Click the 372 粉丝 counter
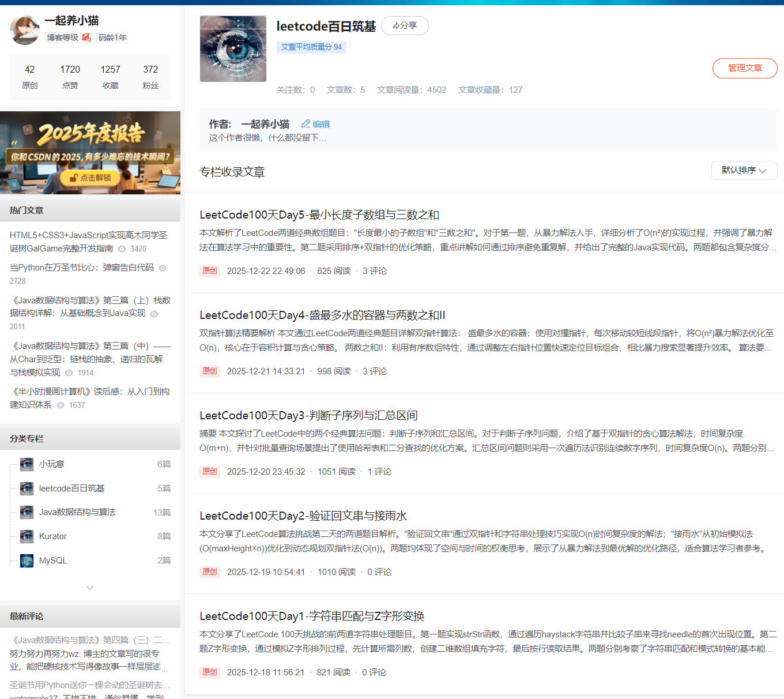This screenshot has height=699, width=784. (x=150, y=77)
